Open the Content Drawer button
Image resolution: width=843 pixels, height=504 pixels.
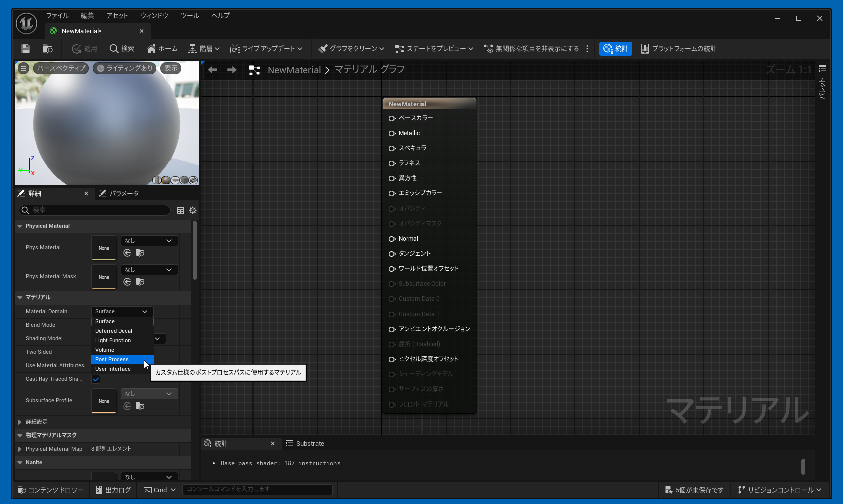tap(51, 490)
